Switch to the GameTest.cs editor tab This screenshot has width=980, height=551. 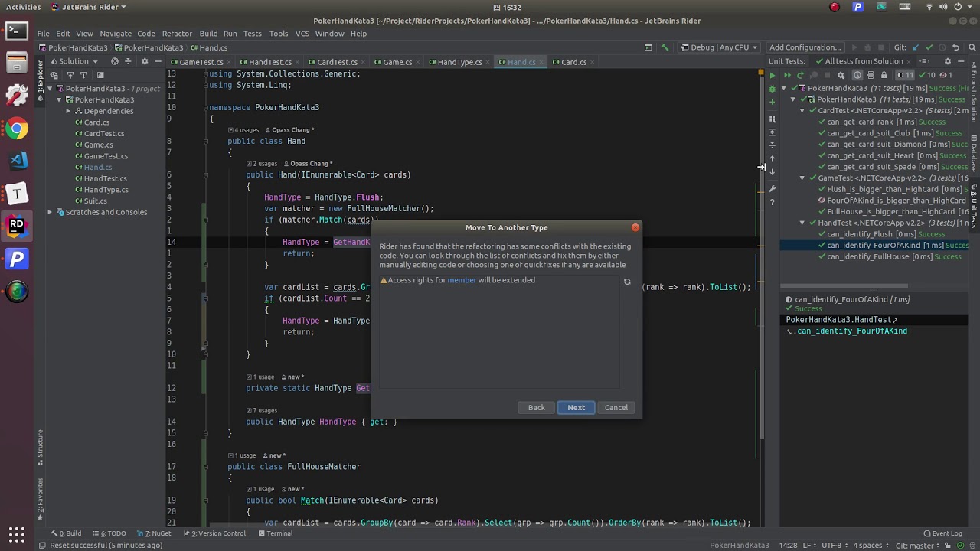click(201, 62)
